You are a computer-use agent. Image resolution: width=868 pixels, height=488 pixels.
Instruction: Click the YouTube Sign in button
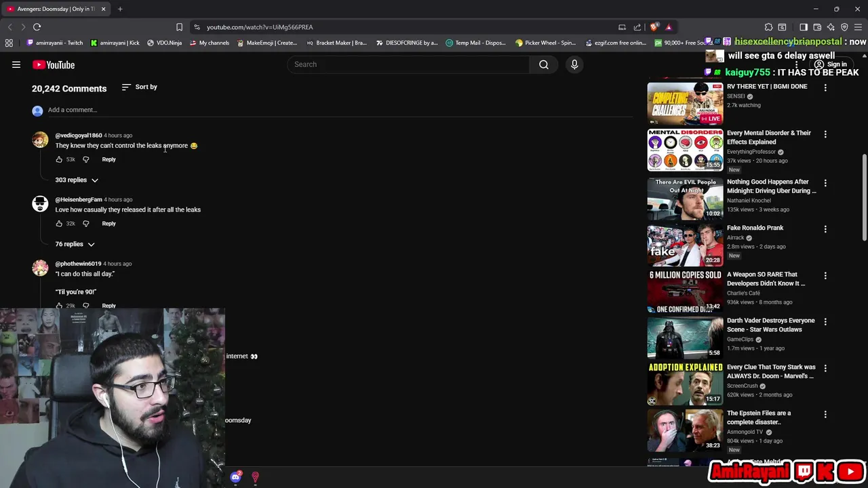pyautogui.click(x=831, y=64)
